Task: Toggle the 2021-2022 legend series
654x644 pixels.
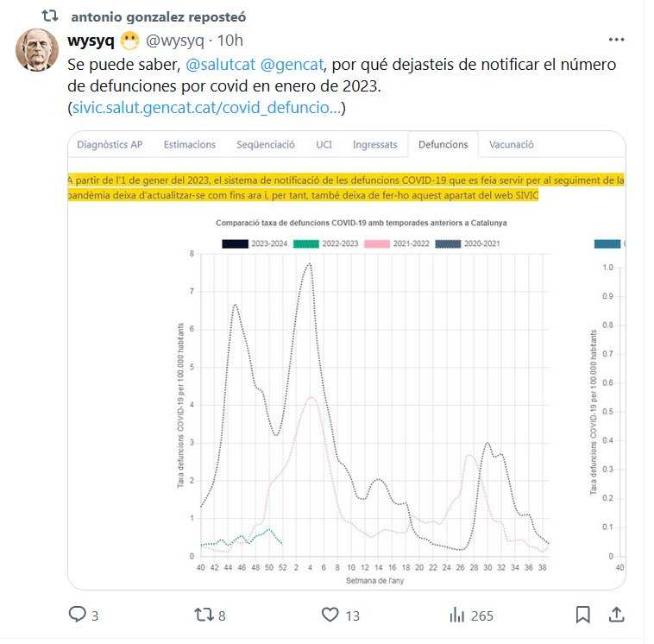Action: tap(374, 244)
